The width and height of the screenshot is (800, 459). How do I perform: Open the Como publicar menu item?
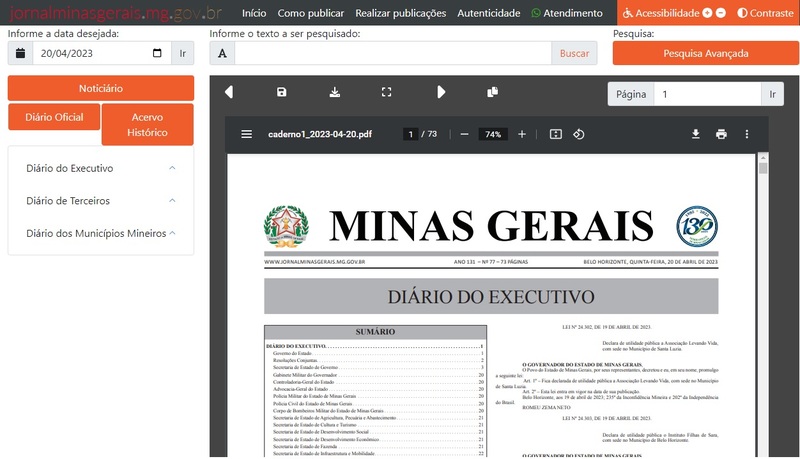(x=311, y=13)
